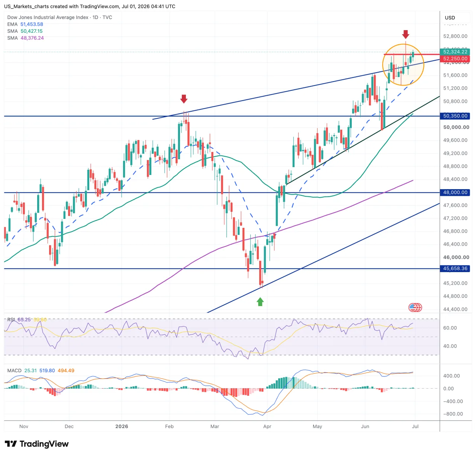Click the 47,600.00 price axis value
This screenshot has height=456, width=476.
[x=455, y=205]
